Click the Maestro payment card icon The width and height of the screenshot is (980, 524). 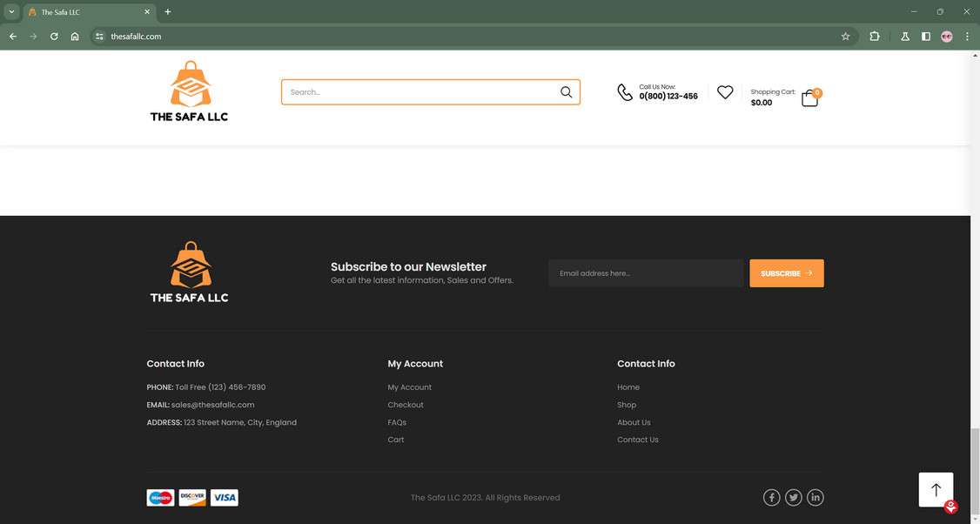[161, 498]
